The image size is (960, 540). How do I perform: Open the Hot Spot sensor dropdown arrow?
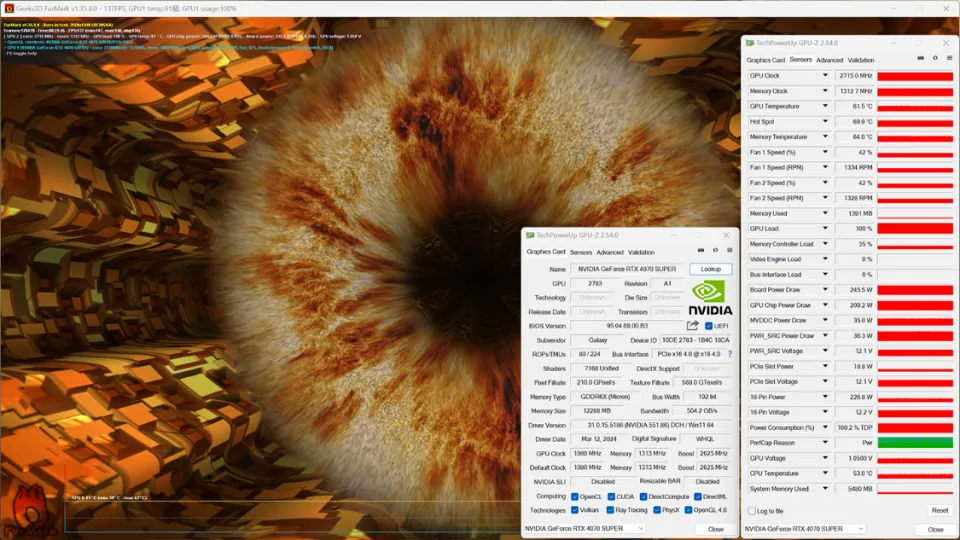[x=826, y=122]
